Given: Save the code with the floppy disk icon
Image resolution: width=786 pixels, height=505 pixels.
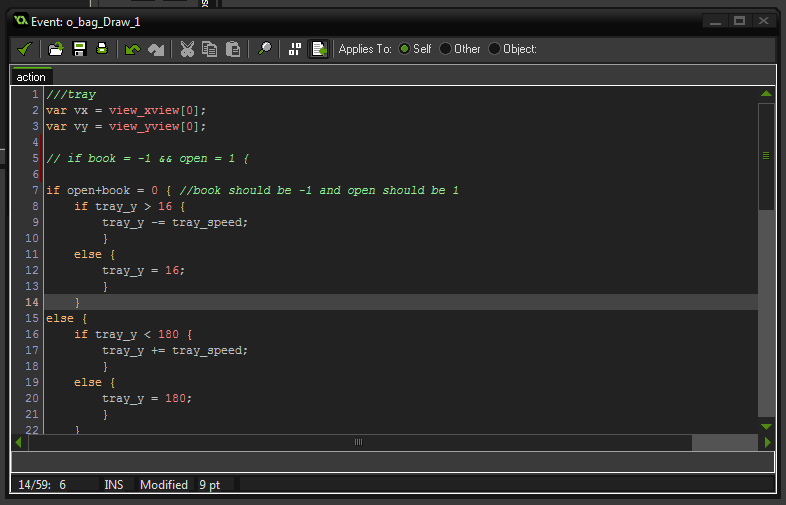Looking at the screenshot, I should 79,49.
